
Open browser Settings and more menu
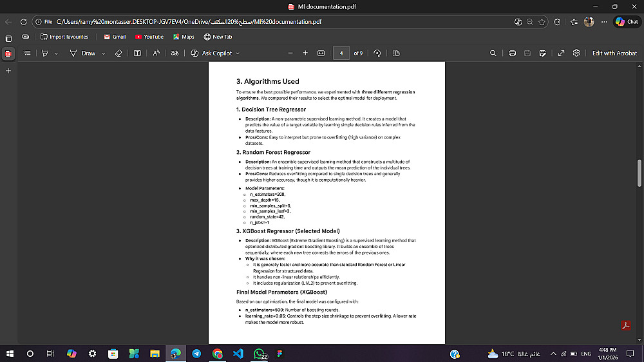[x=604, y=22]
